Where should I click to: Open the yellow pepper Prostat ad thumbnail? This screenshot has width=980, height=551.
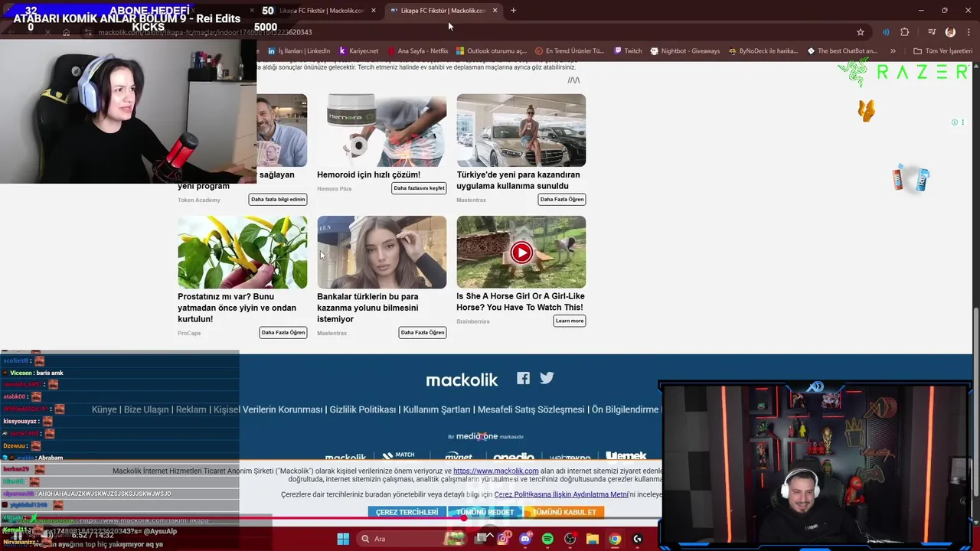coord(242,252)
